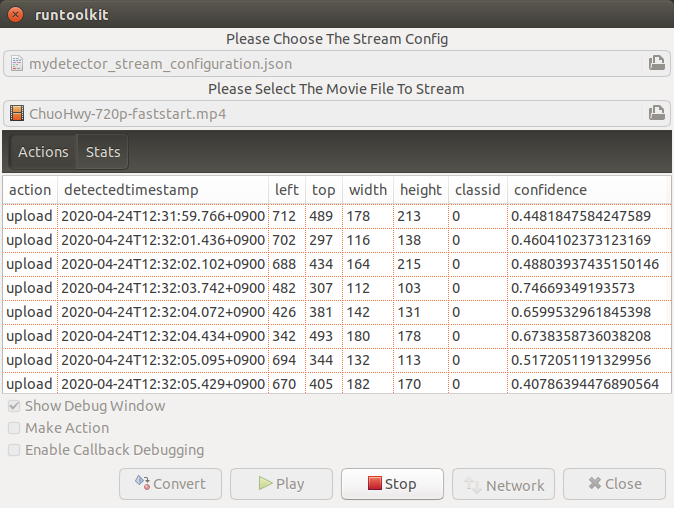This screenshot has width=674, height=508.
Task: Open the Network button
Action: [503, 484]
